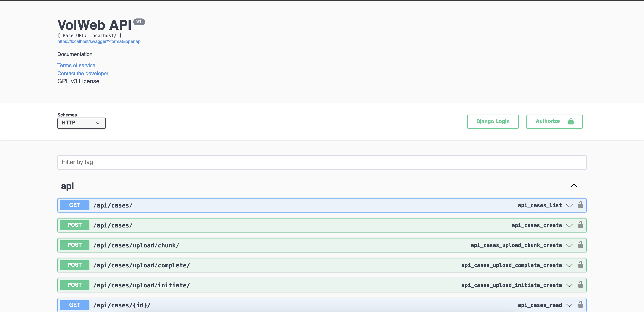The image size is (644, 312).
Task: Click the GET method badge for /api/cases/
Action: pos(75,205)
